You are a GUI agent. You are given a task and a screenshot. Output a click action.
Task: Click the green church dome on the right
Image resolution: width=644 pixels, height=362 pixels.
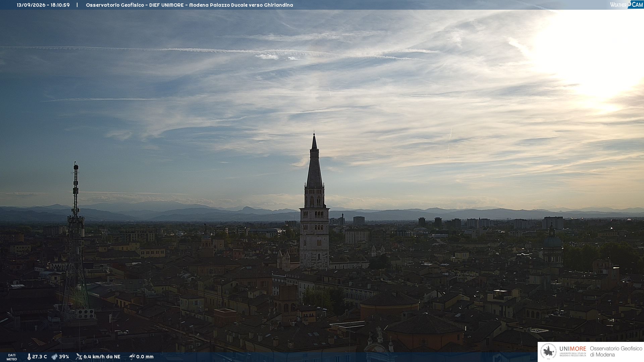click(552, 241)
